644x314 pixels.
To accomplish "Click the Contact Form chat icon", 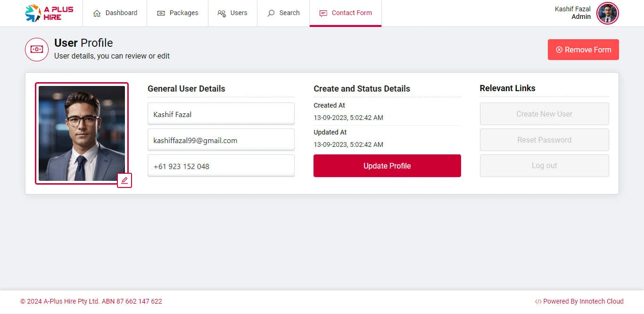I will coord(323,13).
